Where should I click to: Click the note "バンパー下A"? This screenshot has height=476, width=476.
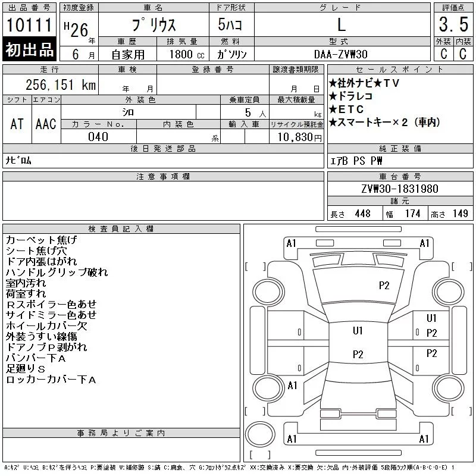36,358
